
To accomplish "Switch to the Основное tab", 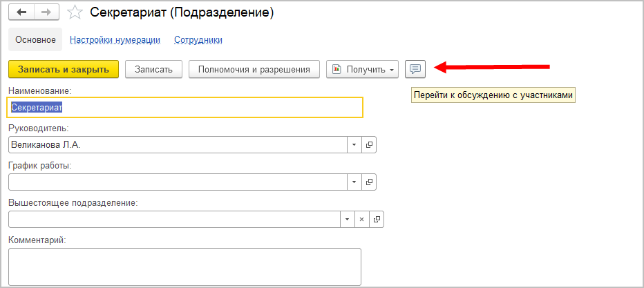I will coord(35,40).
